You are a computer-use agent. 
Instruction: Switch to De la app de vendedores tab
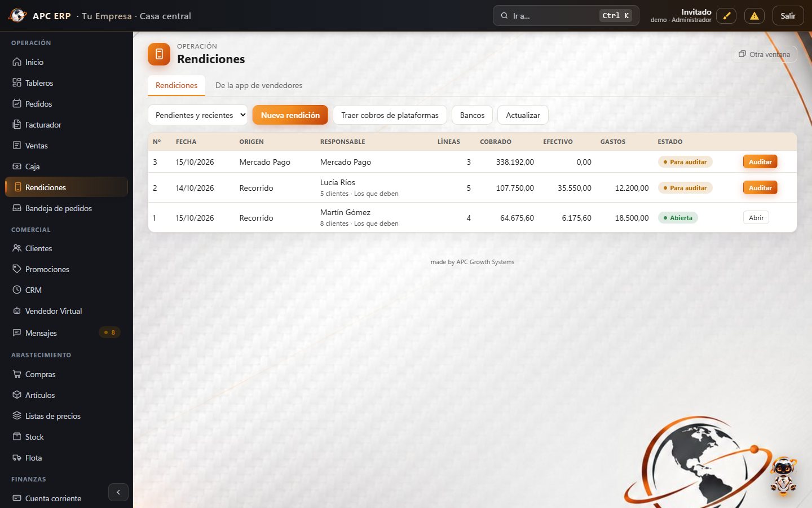click(x=259, y=85)
